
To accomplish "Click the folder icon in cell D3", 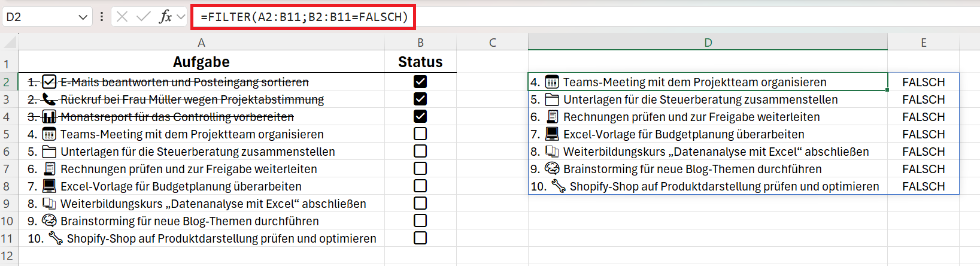I will 552,99.
